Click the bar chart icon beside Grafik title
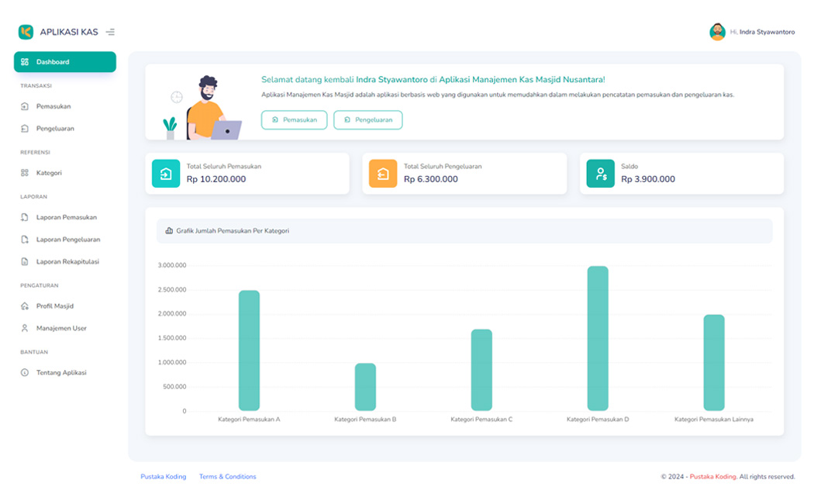The width and height of the screenshot is (814, 504). click(x=169, y=230)
